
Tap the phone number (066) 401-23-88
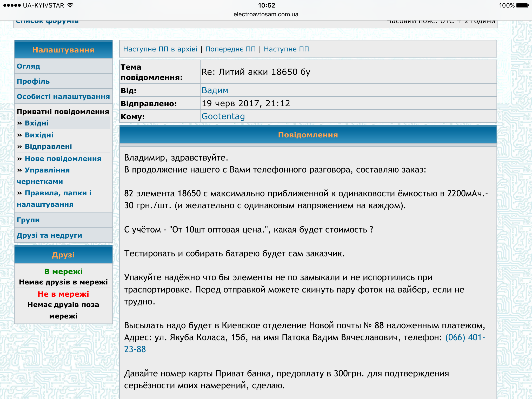465,337
